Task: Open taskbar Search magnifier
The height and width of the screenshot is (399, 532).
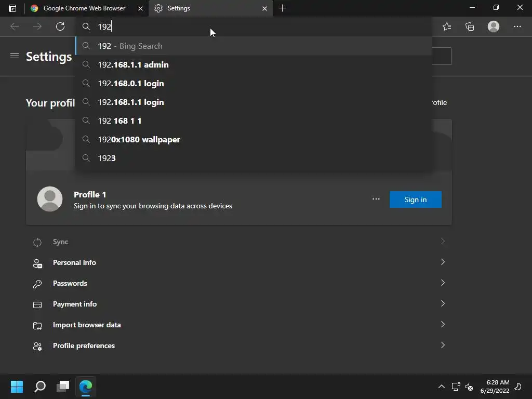Action: point(40,387)
